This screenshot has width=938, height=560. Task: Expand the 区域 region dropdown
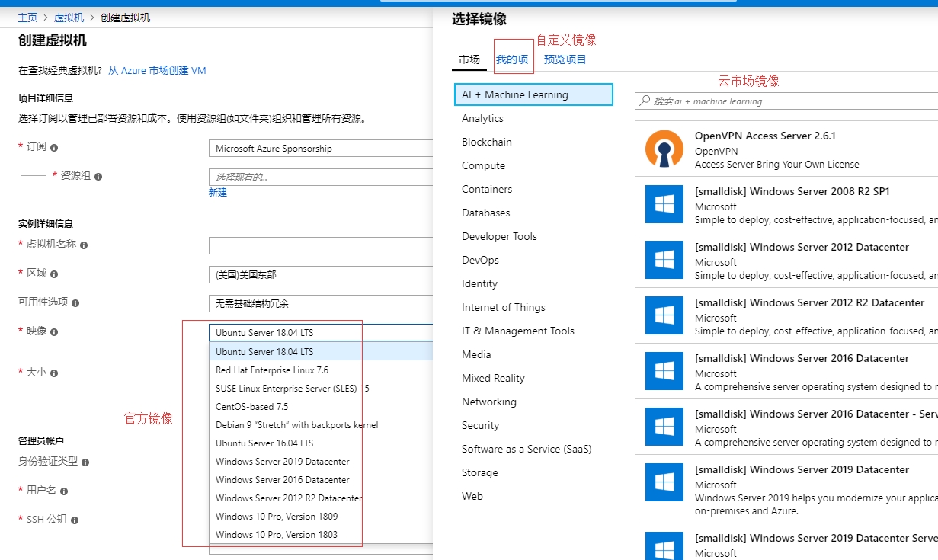[320, 274]
